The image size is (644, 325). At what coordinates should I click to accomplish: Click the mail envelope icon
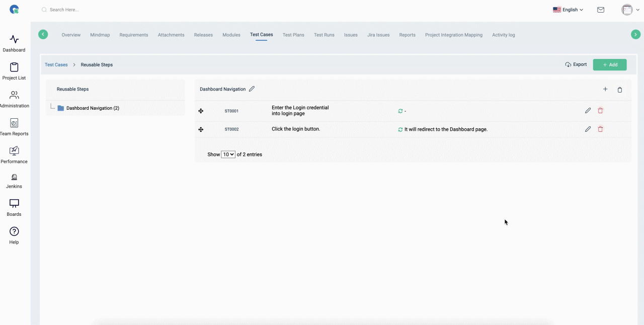tap(601, 10)
